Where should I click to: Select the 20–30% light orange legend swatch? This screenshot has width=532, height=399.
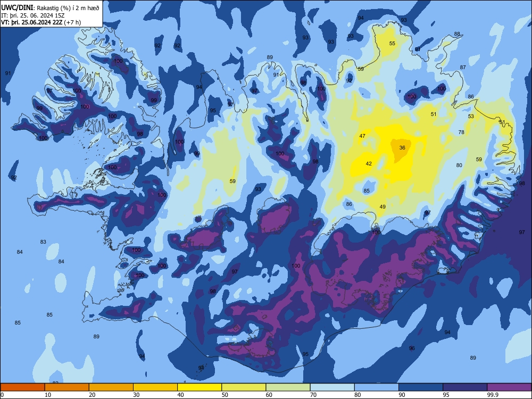click(111, 387)
